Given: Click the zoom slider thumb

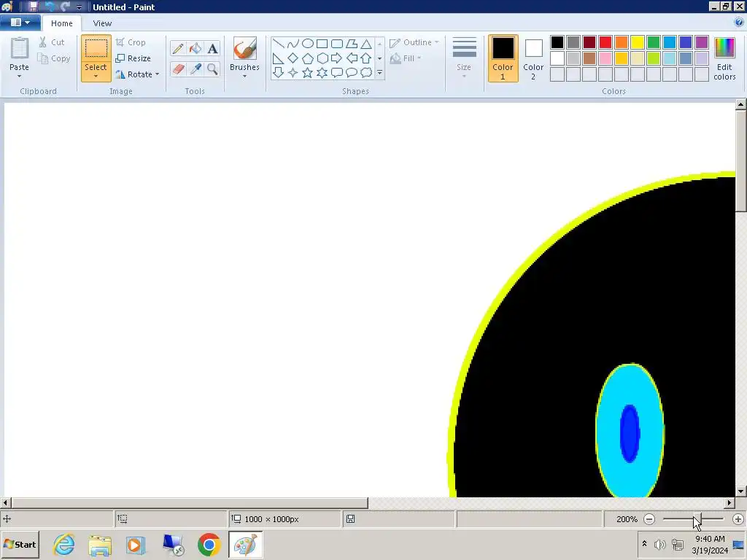Looking at the screenshot, I should click(x=697, y=519).
